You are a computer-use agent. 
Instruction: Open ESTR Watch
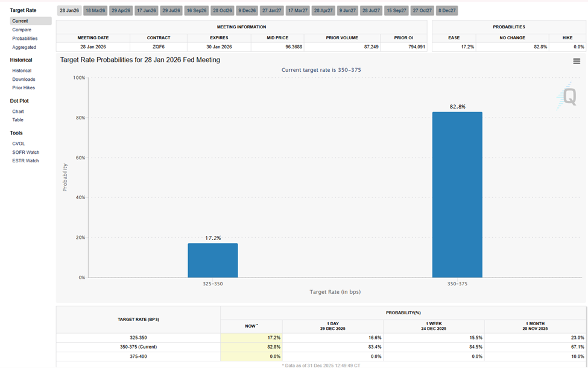point(25,160)
